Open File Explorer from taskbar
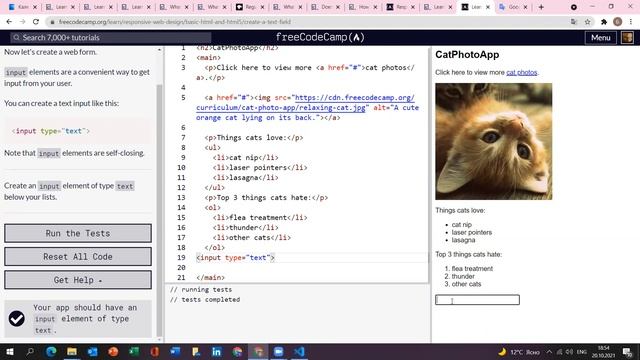This screenshot has width=640, height=360. coord(72,351)
